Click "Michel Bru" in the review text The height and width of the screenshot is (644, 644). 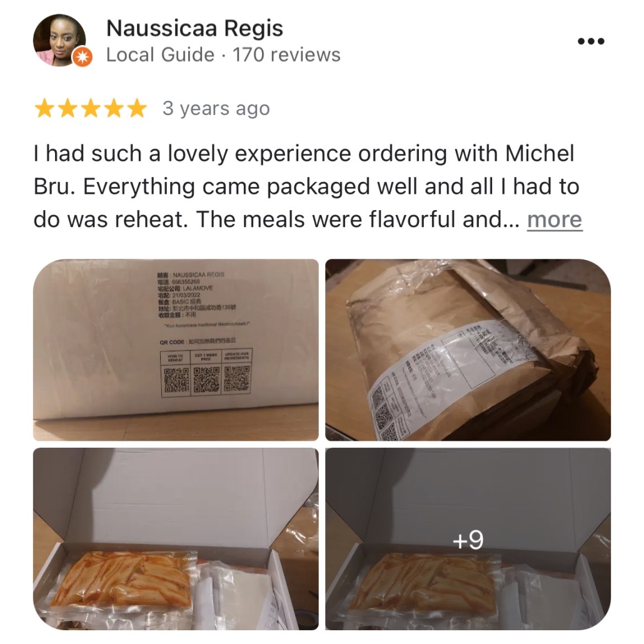coord(540,154)
